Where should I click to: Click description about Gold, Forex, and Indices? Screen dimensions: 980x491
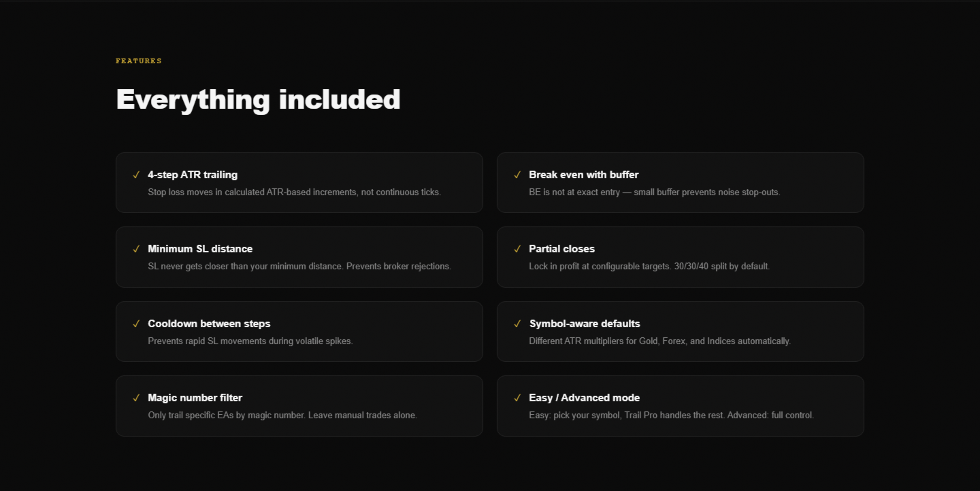point(659,341)
